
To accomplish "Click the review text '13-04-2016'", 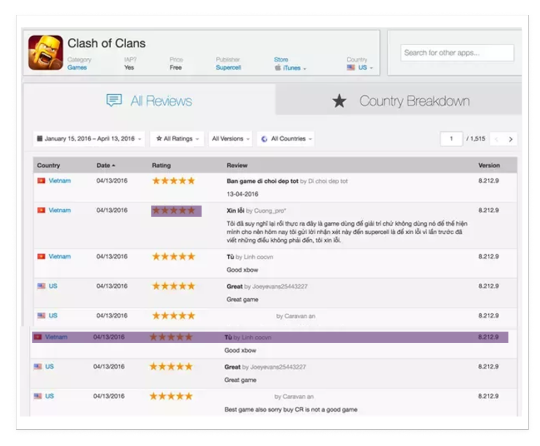I will (242, 194).
